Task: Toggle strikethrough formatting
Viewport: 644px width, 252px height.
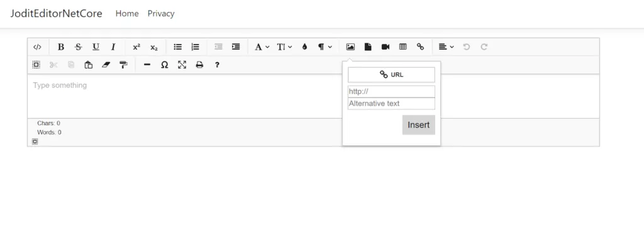Action: (x=78, y=47)
